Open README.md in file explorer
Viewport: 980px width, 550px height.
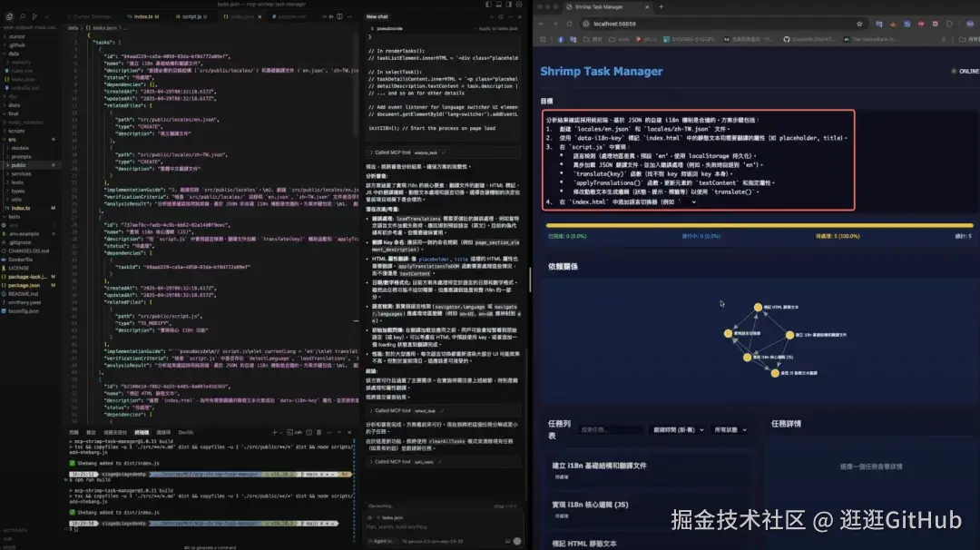click(x=23, y=294)
